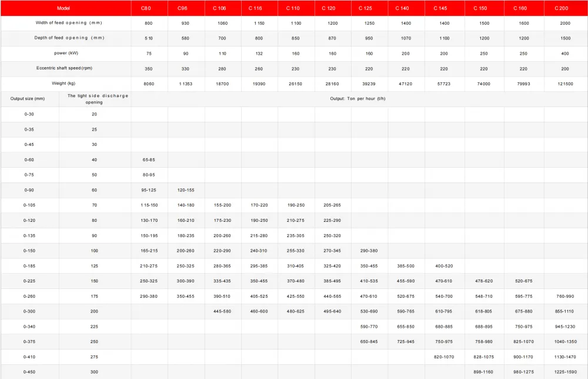Screen dimensions: 588x379
Task: Click the feed depth value 580
Action: coord(185,38)
